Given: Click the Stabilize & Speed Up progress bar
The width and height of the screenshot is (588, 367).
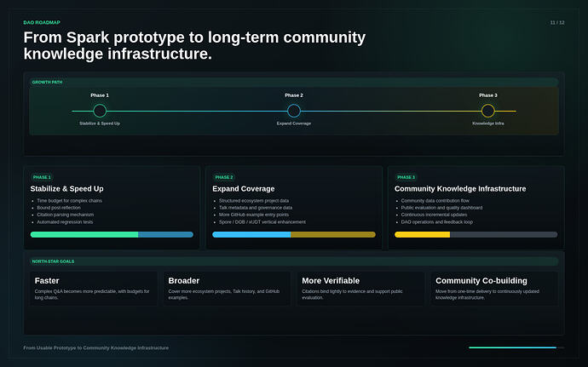Looking at the screenshot, I should [x=112, y=235].
